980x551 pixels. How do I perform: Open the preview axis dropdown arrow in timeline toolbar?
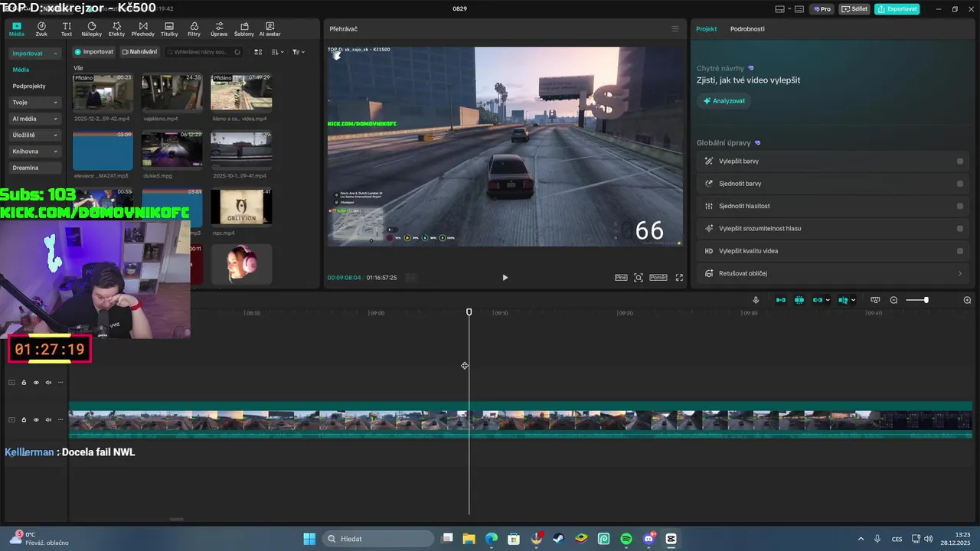click(x=853, y=300)
